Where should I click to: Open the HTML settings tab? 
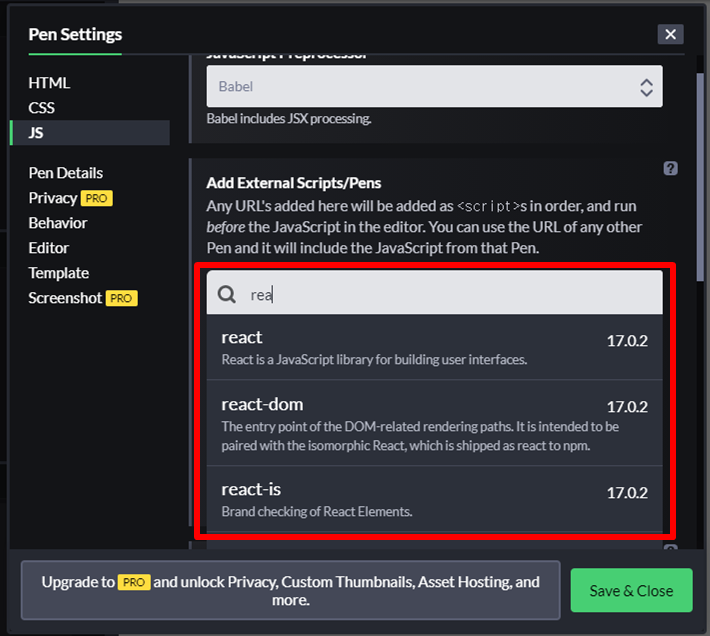point(49,83)
